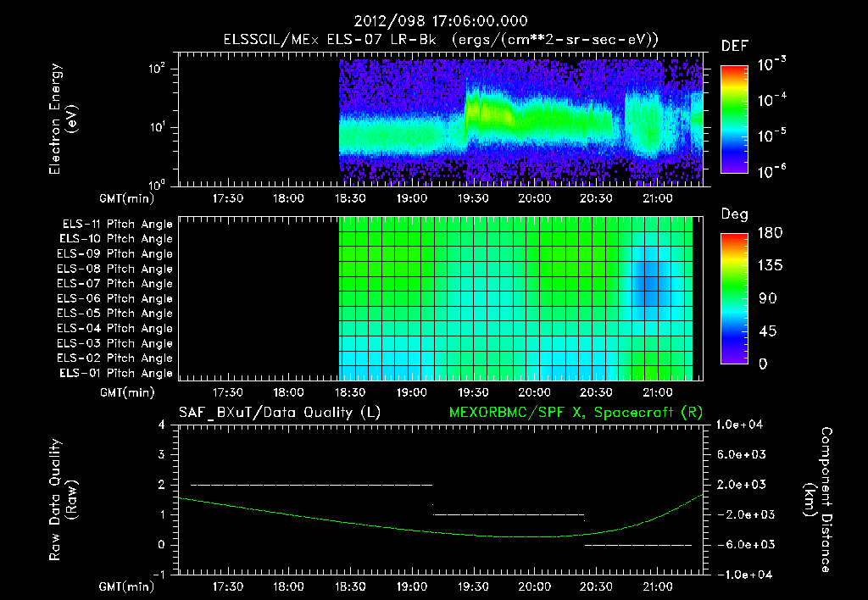
Task: Click the DEF colorbar title
Action: click(x=735, y=47)
